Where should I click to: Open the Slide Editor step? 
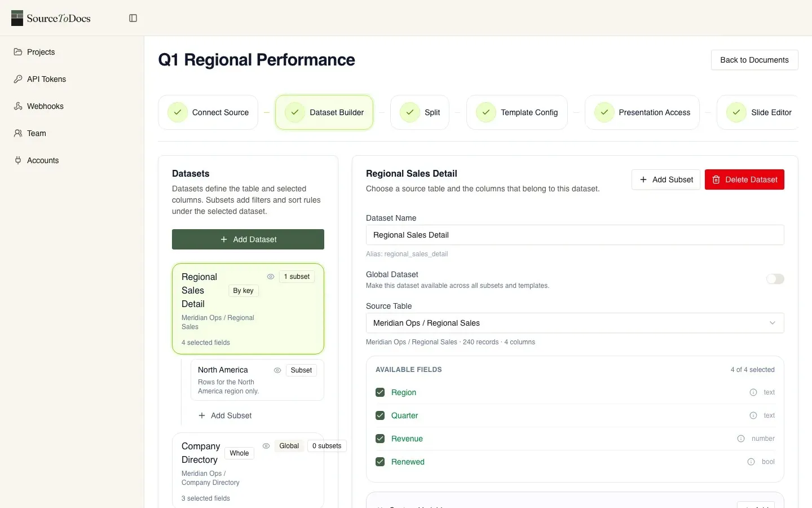758,112
